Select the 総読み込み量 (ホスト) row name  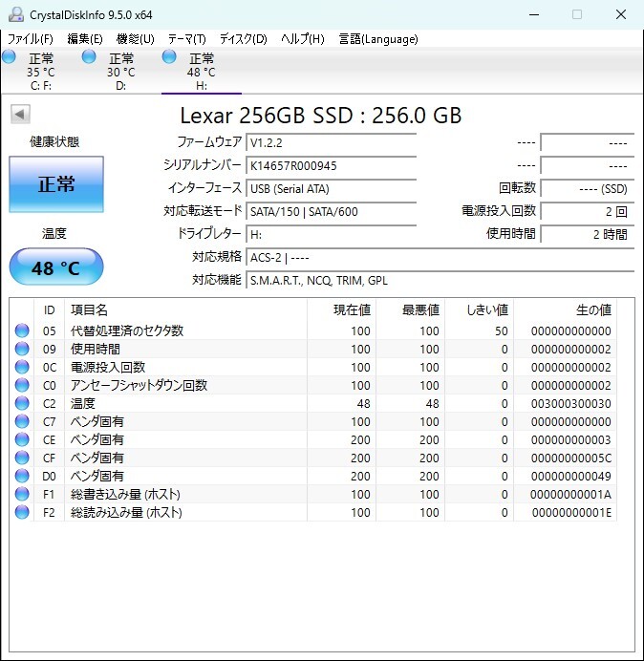126,512
